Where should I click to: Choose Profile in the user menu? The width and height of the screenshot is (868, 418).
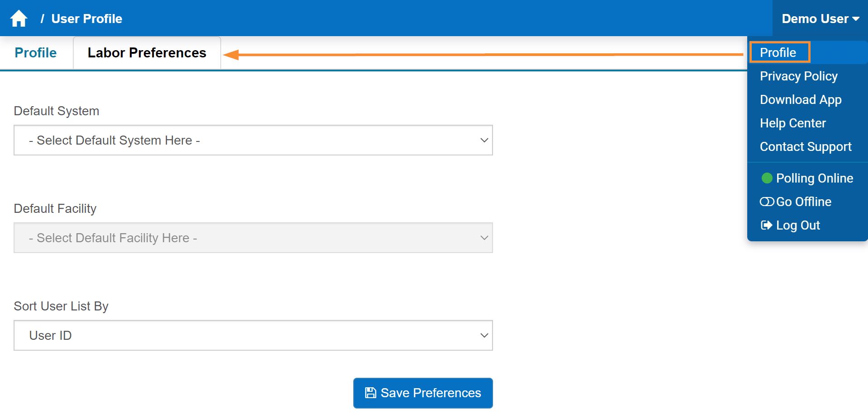pyautogui.click(x=778, y=53)
